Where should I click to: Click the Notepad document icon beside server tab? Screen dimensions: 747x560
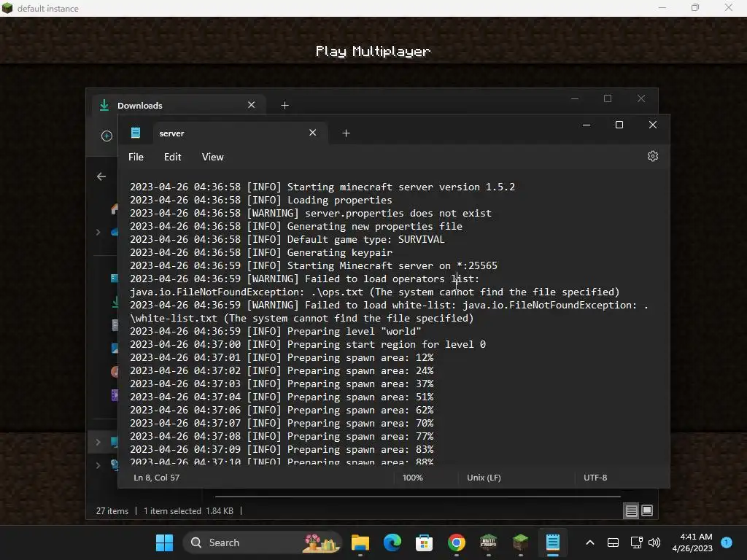(x=136, y=133)
